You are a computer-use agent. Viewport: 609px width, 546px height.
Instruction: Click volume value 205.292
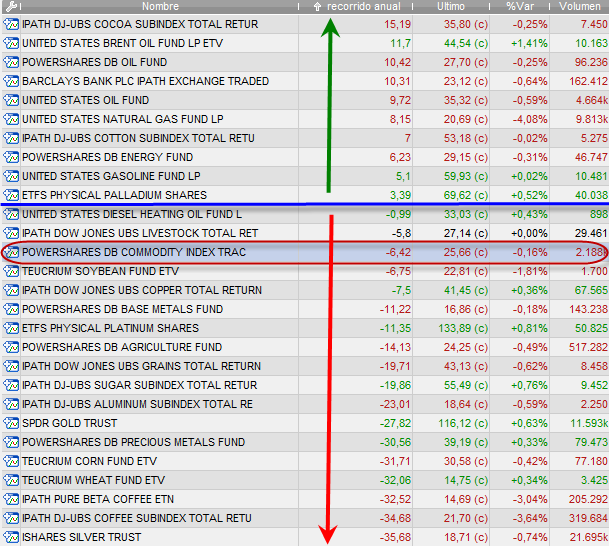click(588, 499)
